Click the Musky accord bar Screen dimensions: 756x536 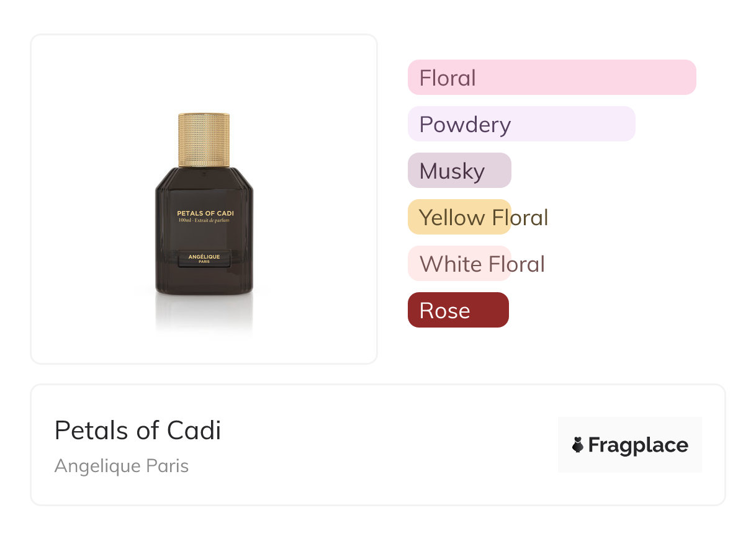[459, 171]
